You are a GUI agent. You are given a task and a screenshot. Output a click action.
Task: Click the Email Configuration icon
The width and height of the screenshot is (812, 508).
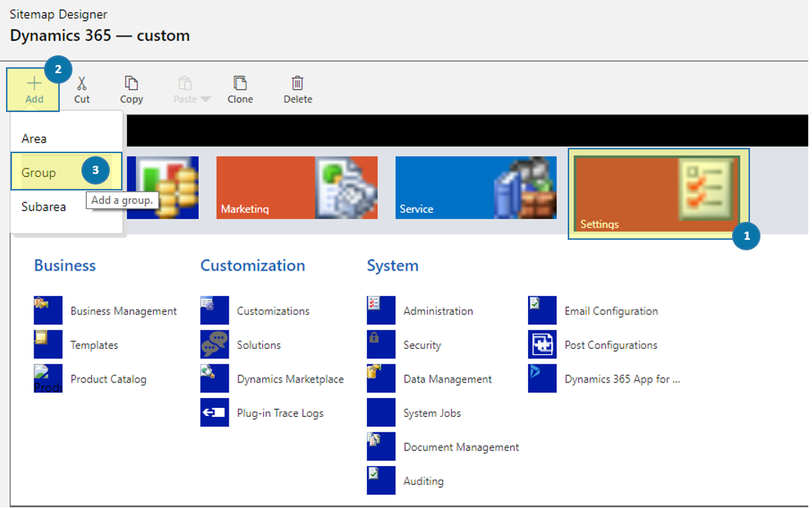pos(542,310)
